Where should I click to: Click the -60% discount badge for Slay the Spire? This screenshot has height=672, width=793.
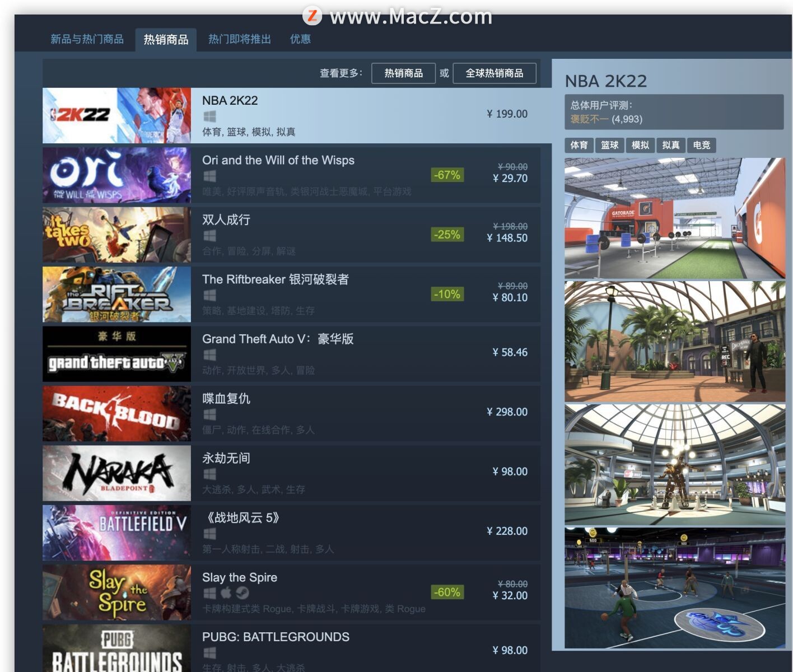pyautogui.click(x=447, y=592)
